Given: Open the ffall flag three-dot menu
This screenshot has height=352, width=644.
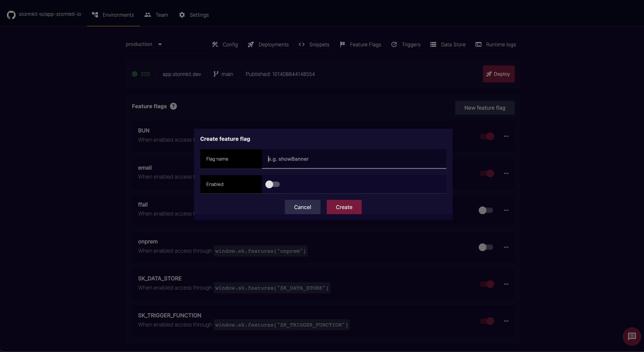Looking at the screenshot, I should tap(506, 210).
